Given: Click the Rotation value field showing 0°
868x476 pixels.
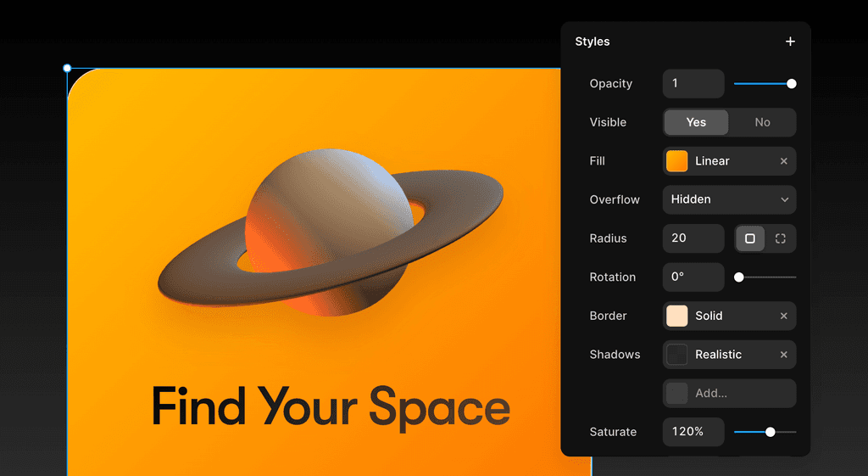Looking at the screenshot, I should pos(693,277).
